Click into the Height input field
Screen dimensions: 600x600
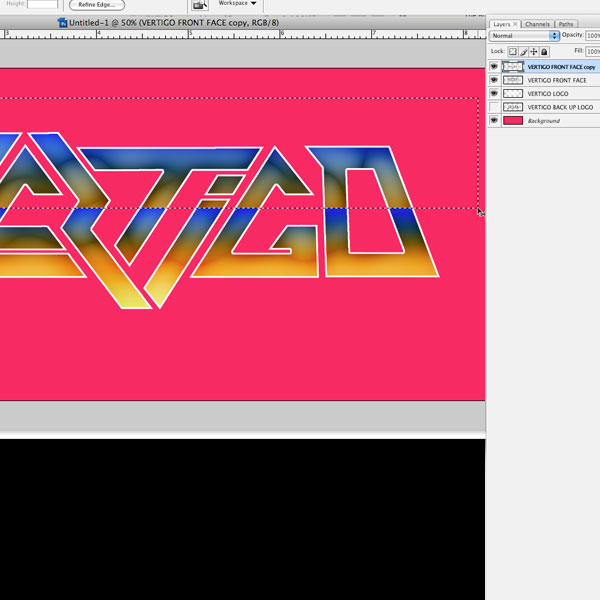[x=42, y=4]
